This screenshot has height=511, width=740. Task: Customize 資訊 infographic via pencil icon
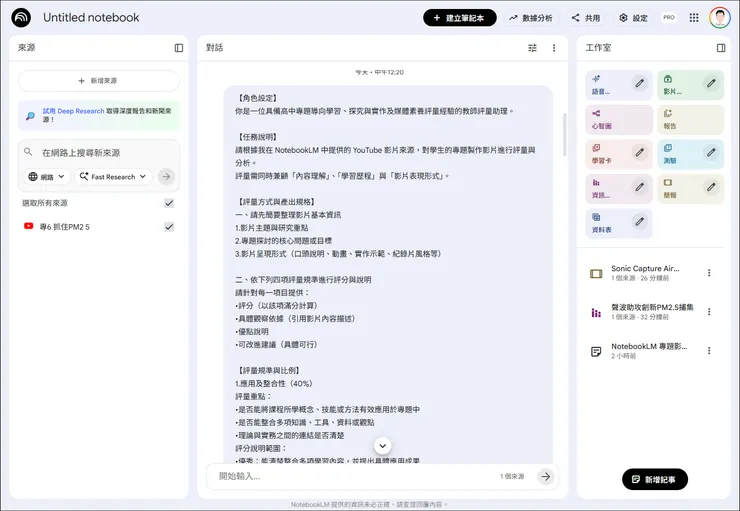[x=639, y=187]
